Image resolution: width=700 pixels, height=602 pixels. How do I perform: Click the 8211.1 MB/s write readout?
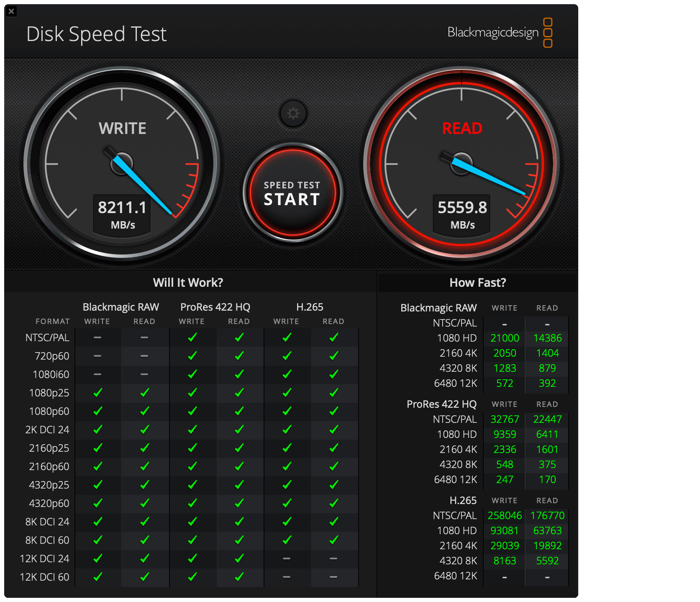(x=122, y=214)
